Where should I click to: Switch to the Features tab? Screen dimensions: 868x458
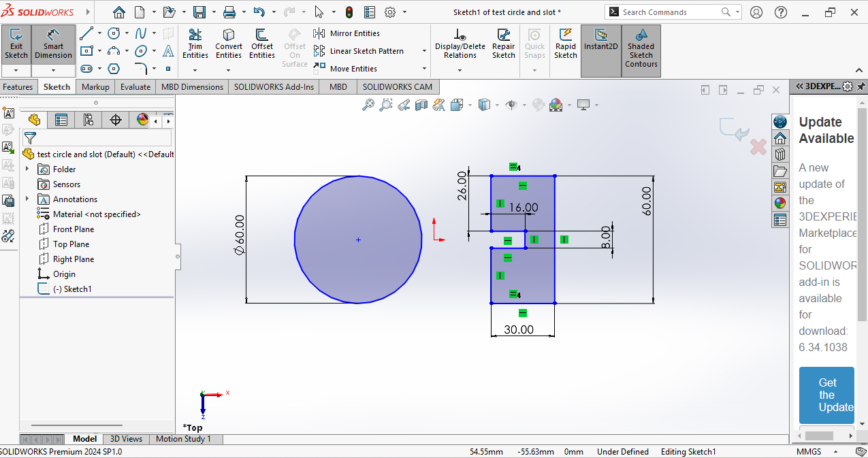18,86
